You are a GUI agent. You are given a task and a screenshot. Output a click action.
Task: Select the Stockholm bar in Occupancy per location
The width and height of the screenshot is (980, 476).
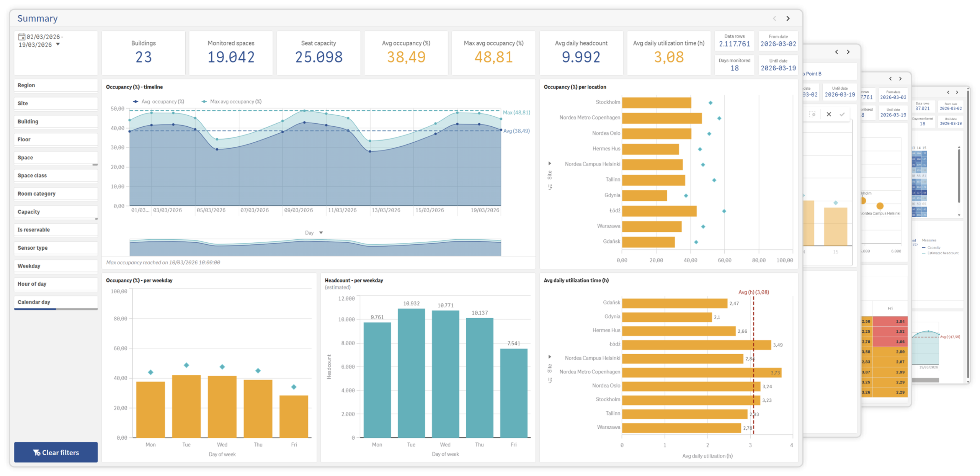click(x=656, y=102)
